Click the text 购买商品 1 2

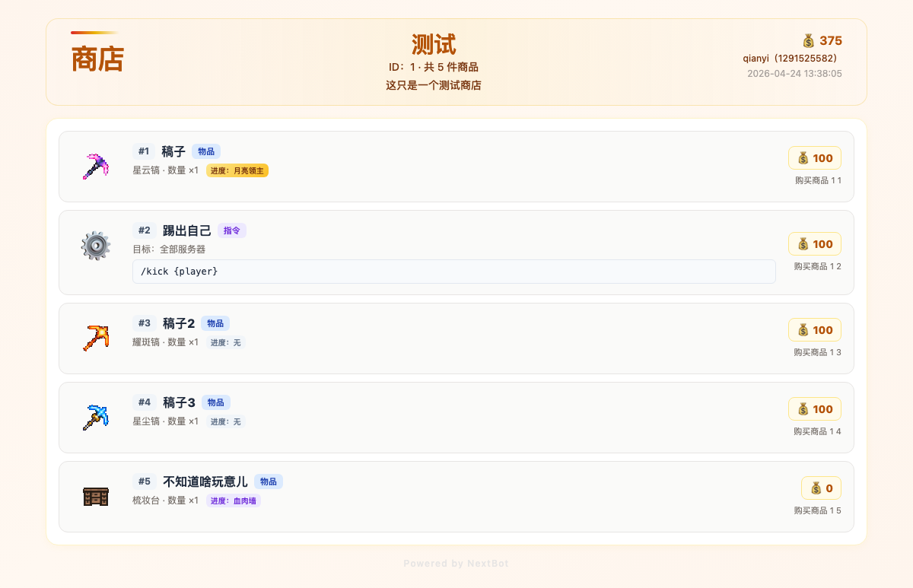tap(818, 266)
